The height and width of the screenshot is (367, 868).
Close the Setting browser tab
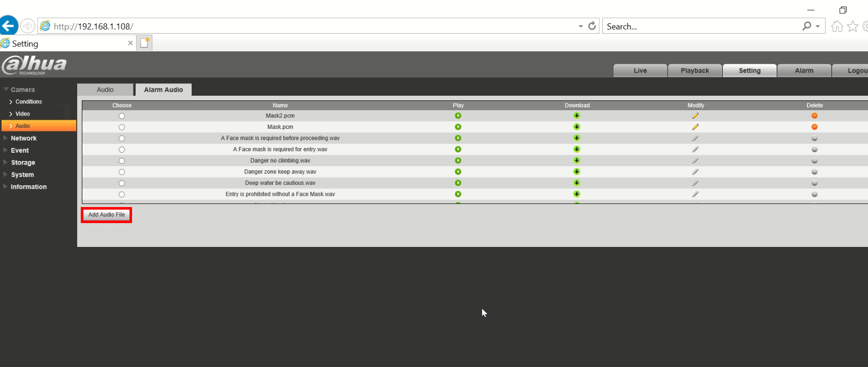(131, 43)
